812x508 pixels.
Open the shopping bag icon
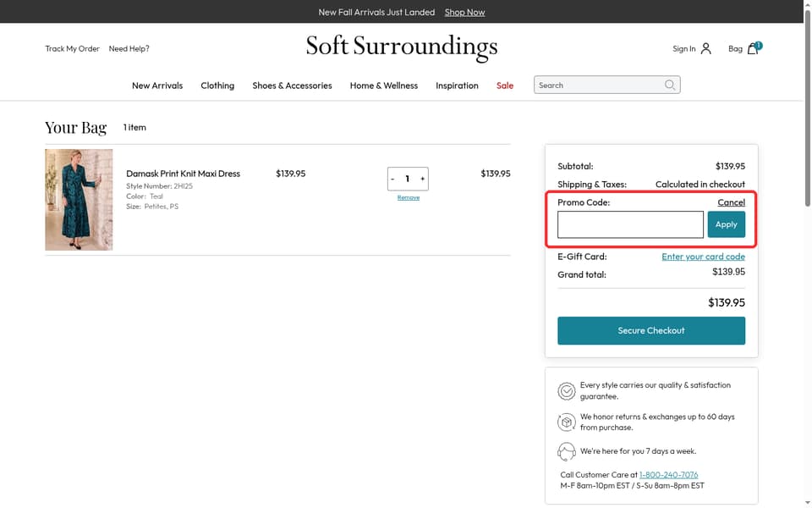[754, 48]
